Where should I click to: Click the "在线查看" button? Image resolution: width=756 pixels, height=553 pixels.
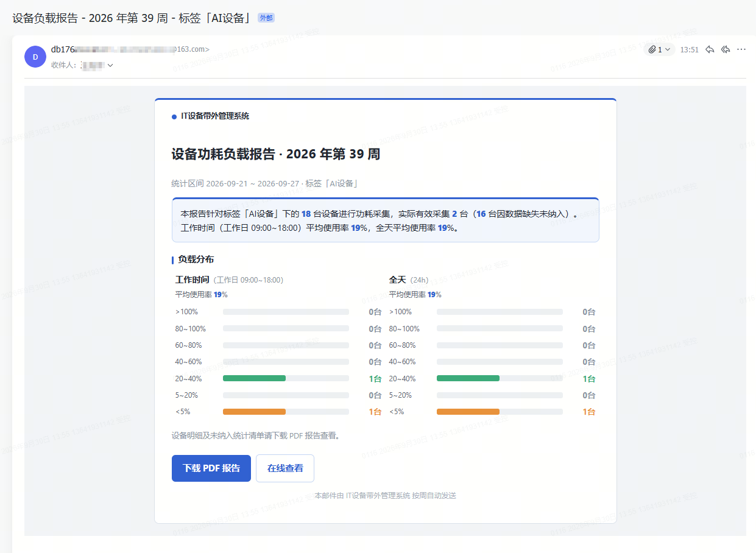(285, 468)
